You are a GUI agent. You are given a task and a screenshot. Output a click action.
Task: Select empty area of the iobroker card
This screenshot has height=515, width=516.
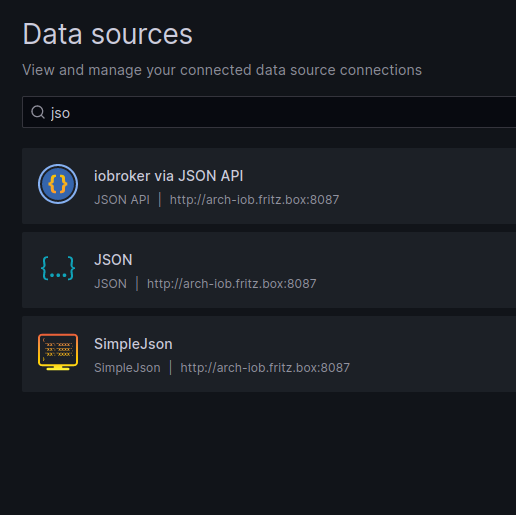click(433, 186)
